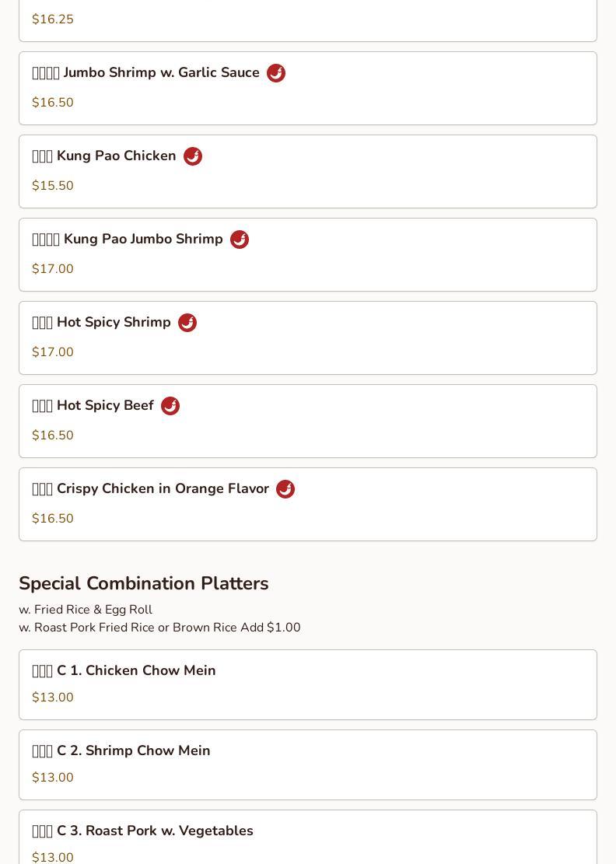Select Kung Pao Chicken menu item
The height and width of the screenshot is (864, 616).
117,156
